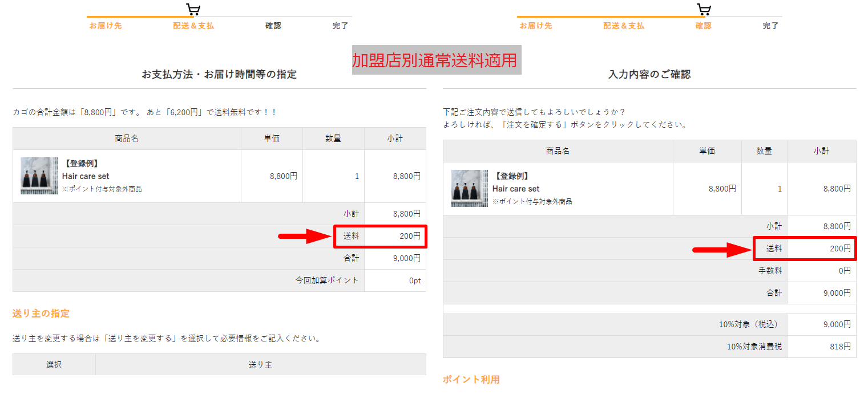The height and width of the screenshot is (399, 868).
Task: Click 商品名 column header on confirmation page
Action: [558, 151]
